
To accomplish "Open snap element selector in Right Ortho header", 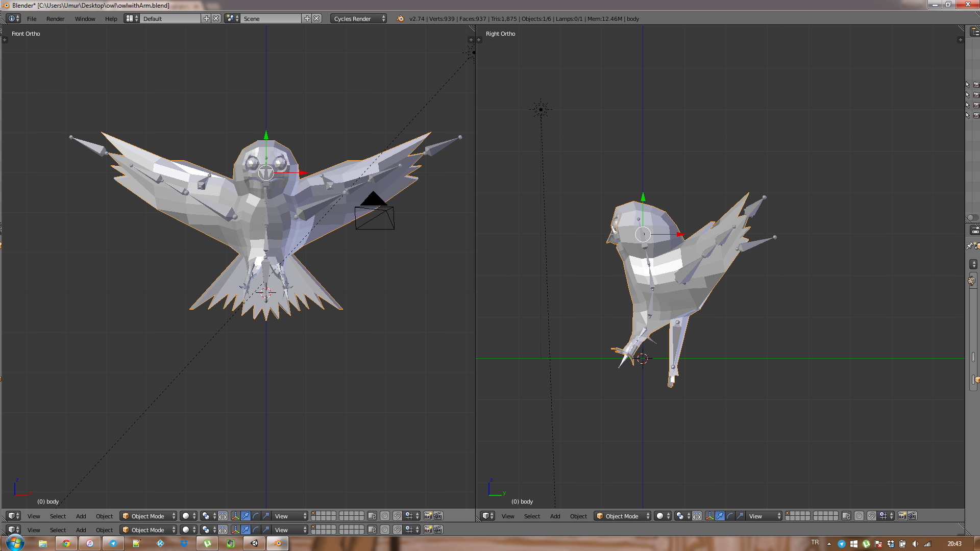I will point(887,516).
